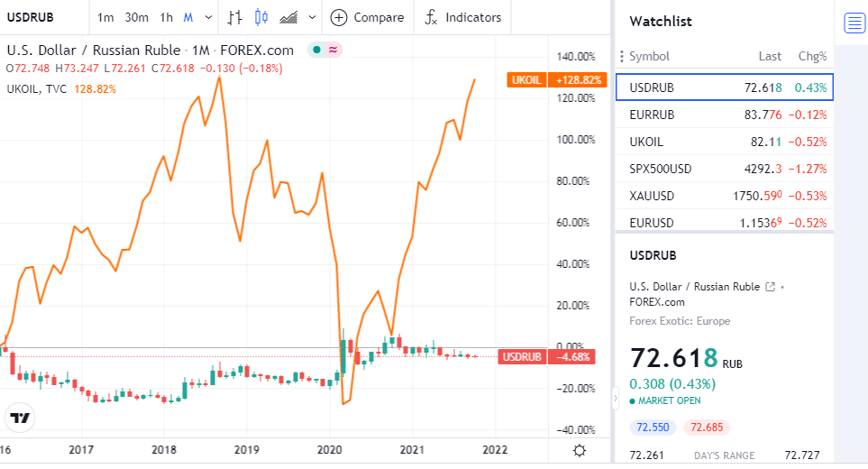The height and width of the screenshot is (469, 868).
Task: Select the monthly M timeframe
Action: pos(188,18)
